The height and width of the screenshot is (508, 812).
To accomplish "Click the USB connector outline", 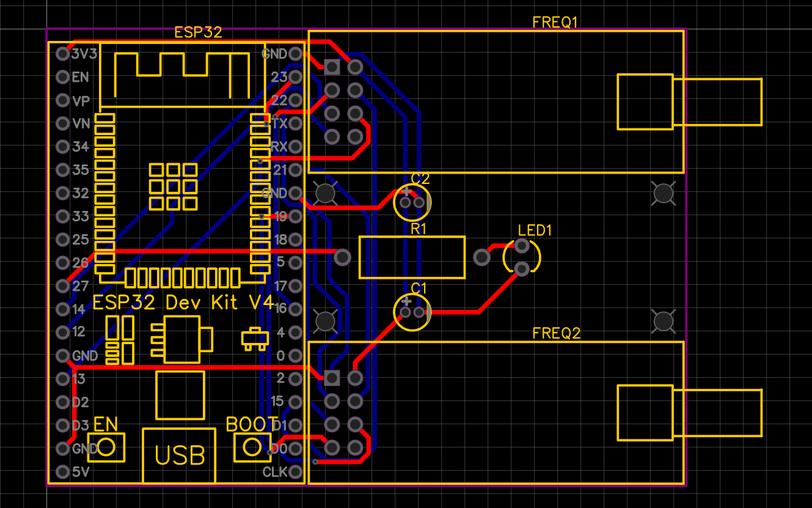I will pos(179,455).
